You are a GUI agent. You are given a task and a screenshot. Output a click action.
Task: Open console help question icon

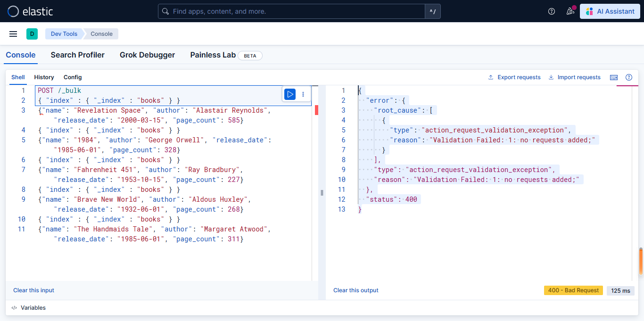(629, 77)
